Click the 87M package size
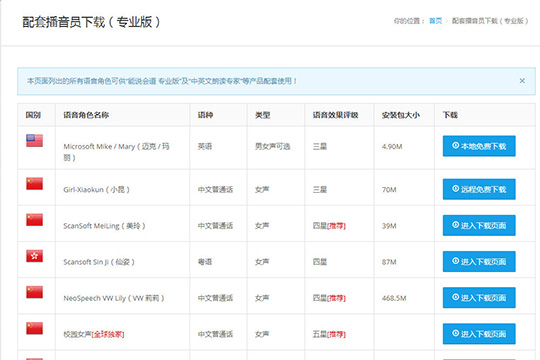Image resolution: width=540 pixels, height=360 pixels. tap(389, 262)
